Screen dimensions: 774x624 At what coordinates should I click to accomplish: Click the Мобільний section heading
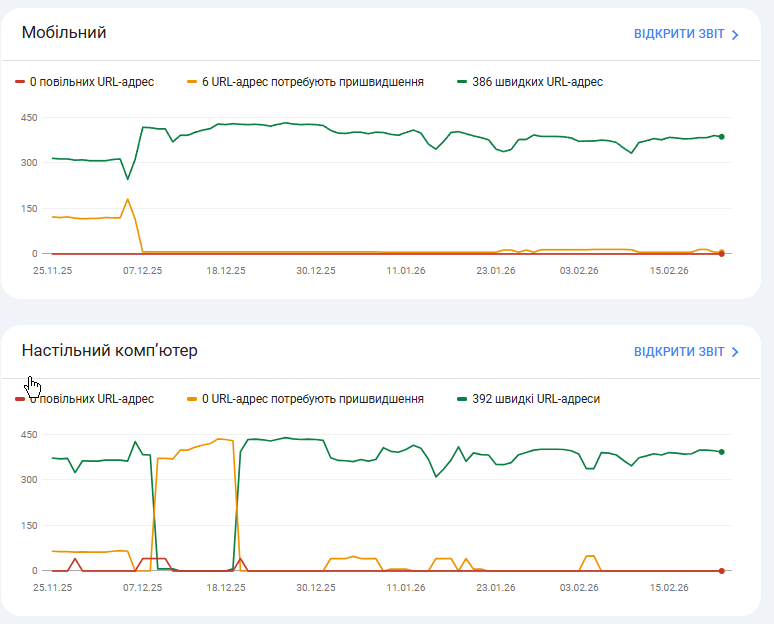click(x=64, y=33)
